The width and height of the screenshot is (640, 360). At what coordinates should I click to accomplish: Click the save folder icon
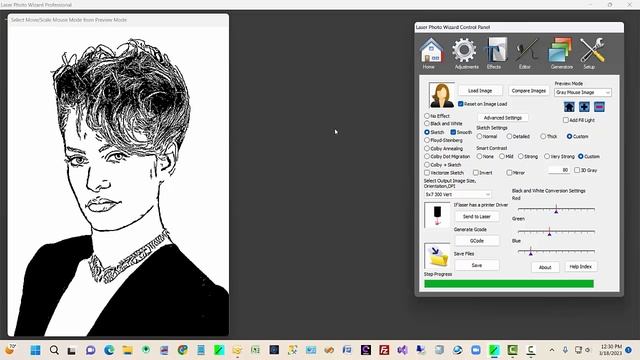point(437,256)
